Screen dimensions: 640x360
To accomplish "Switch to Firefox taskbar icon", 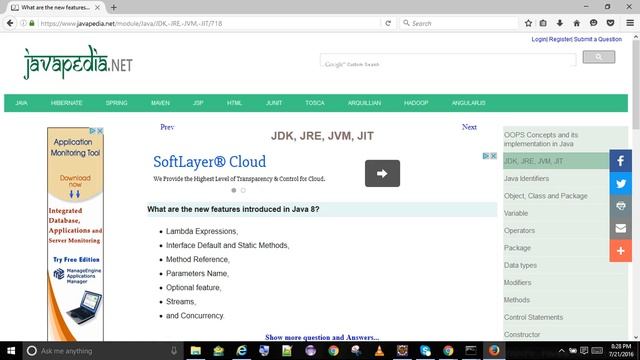I will coord(494,351).
